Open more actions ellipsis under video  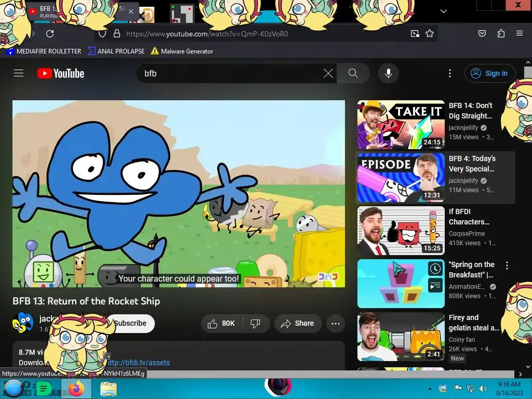click(336, 323)
